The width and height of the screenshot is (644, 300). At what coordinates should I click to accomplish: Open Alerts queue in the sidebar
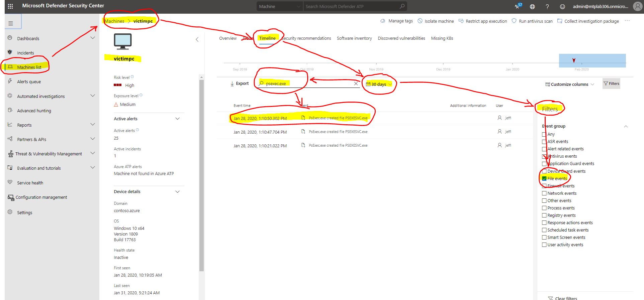pyautogui.click(x=29, y=82)
